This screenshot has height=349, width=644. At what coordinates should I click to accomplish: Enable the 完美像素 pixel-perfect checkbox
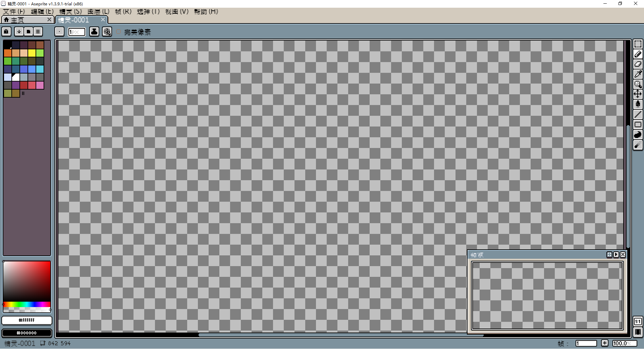[x=119, y=32]
